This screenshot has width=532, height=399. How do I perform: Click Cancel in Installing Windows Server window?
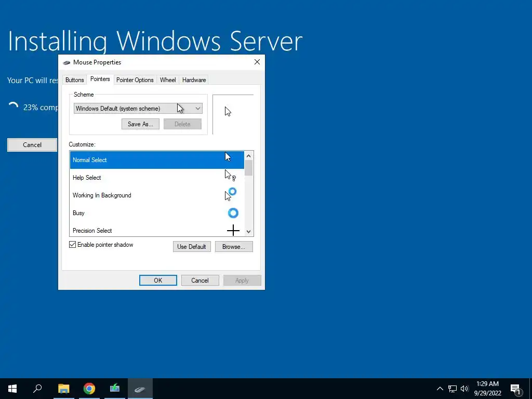(32, 145)
